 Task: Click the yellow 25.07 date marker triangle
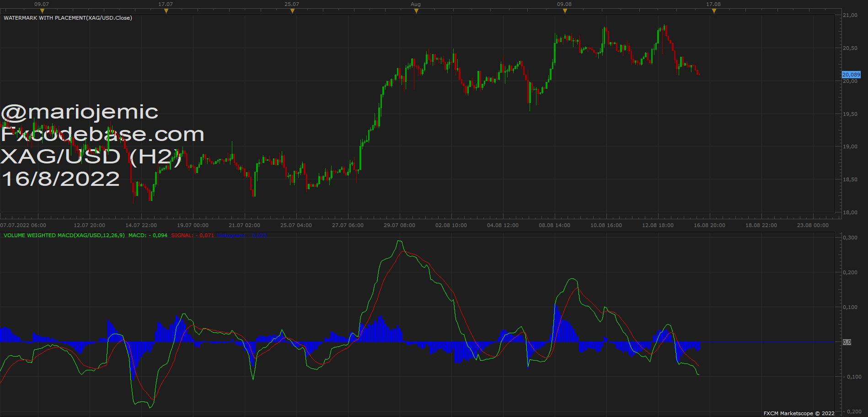(293, 11)
